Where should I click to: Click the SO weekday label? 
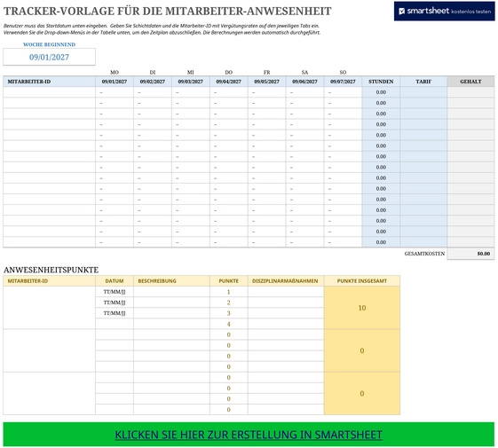click(343, 73)
